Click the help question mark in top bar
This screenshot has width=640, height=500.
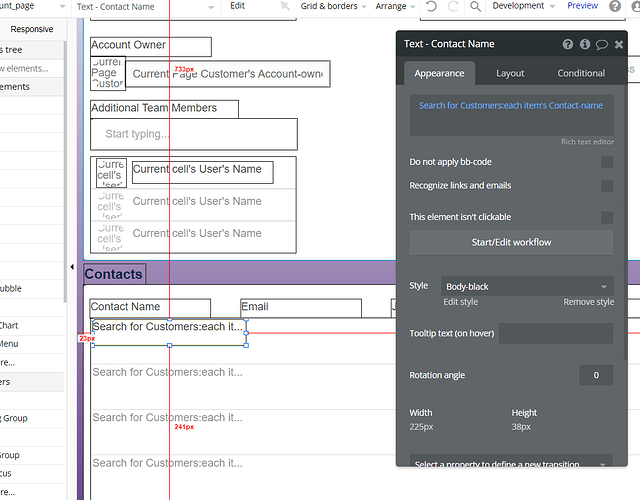[x=615, y=6]
